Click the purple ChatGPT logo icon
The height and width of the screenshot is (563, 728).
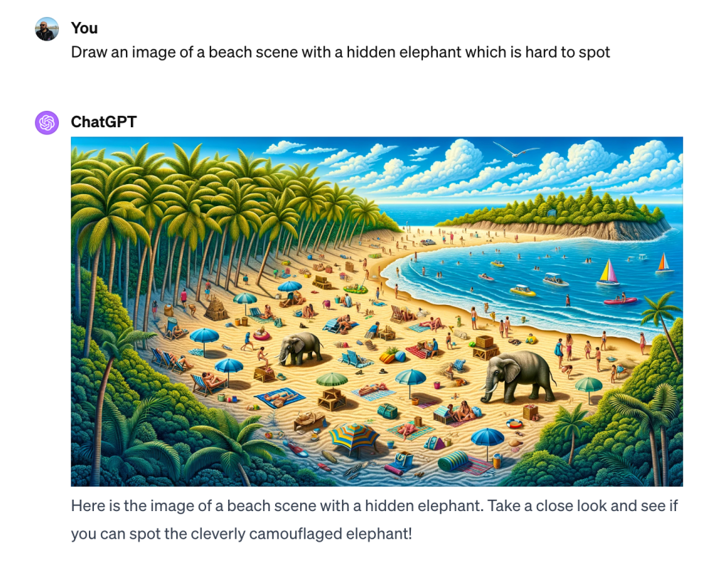pyautogui.click(x=47, y=123)
